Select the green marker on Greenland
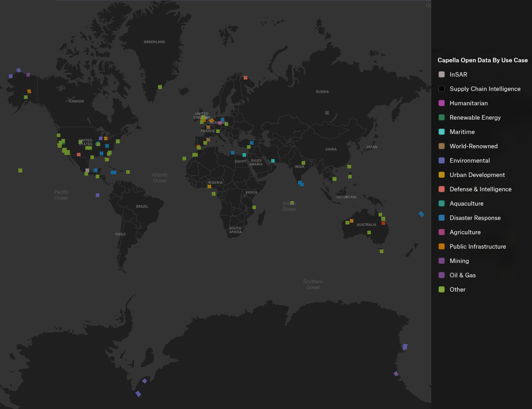Screen dimensions: 532x409 (160, 87)
